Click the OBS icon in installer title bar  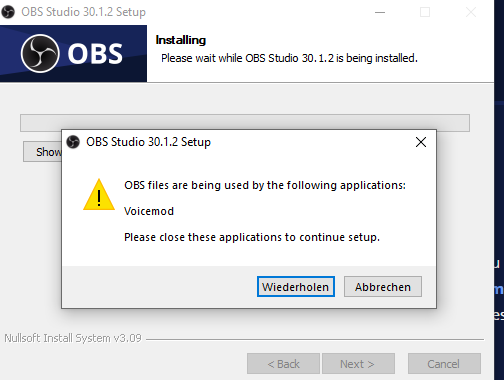8,12
